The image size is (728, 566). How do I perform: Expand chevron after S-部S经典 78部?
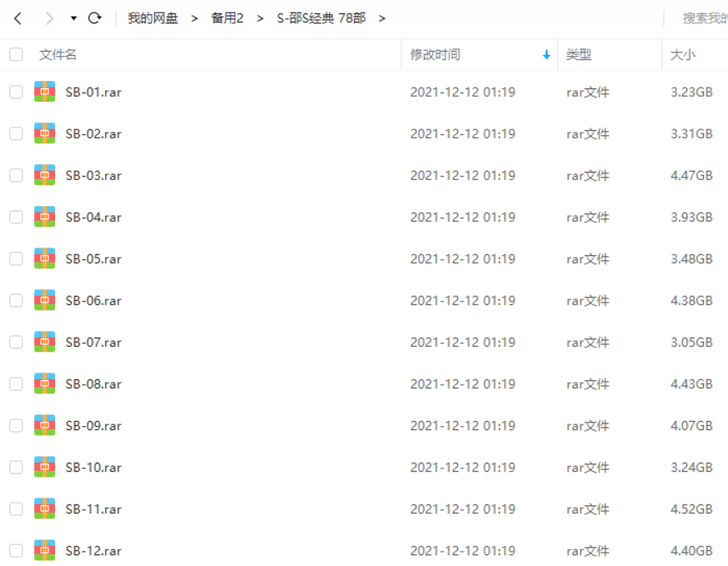pos(382,18)
